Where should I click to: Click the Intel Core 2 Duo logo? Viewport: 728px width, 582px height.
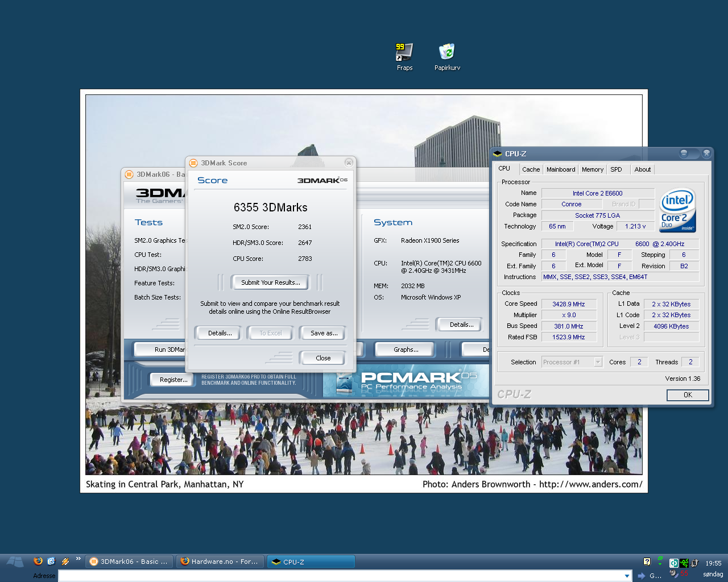click(678, 210)
